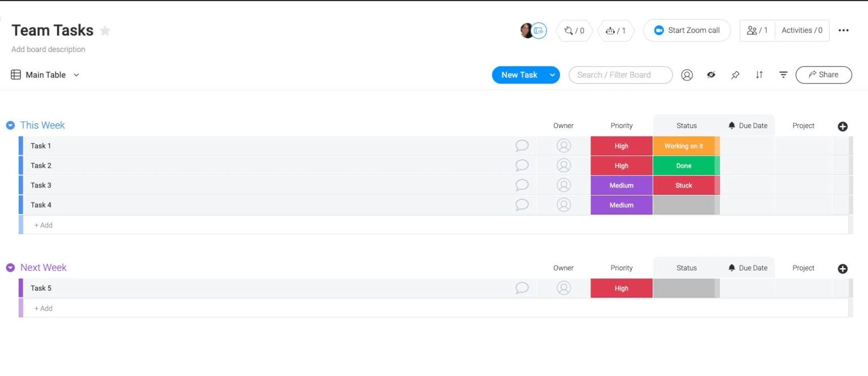View the board Activities log

pos(802,30)
